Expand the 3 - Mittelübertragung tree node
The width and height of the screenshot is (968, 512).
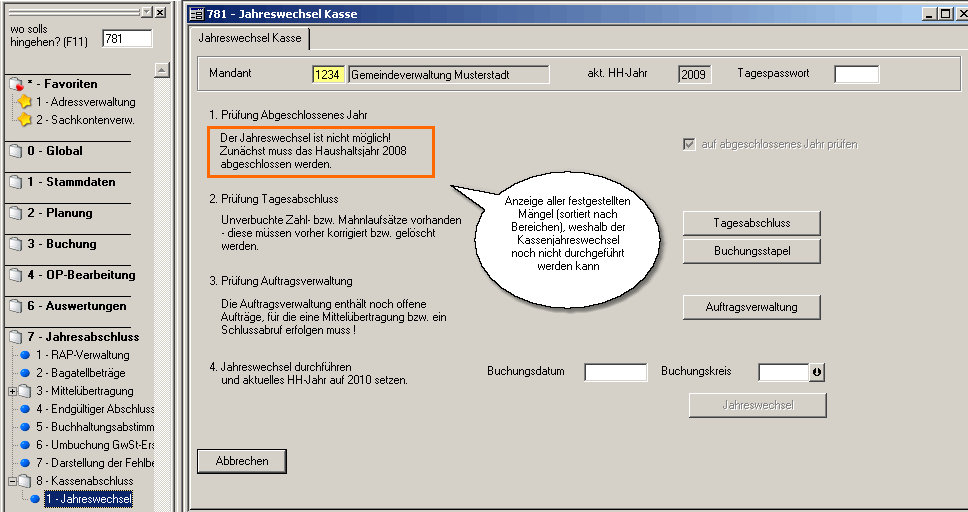click(12, 391)
